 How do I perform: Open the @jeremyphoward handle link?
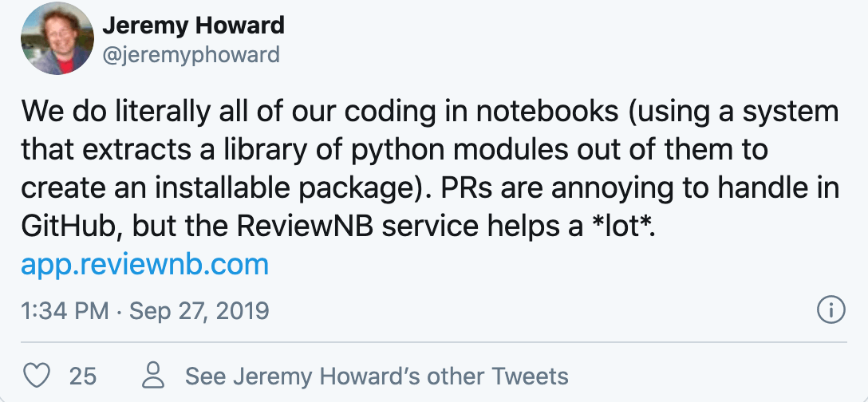[191, 54]
